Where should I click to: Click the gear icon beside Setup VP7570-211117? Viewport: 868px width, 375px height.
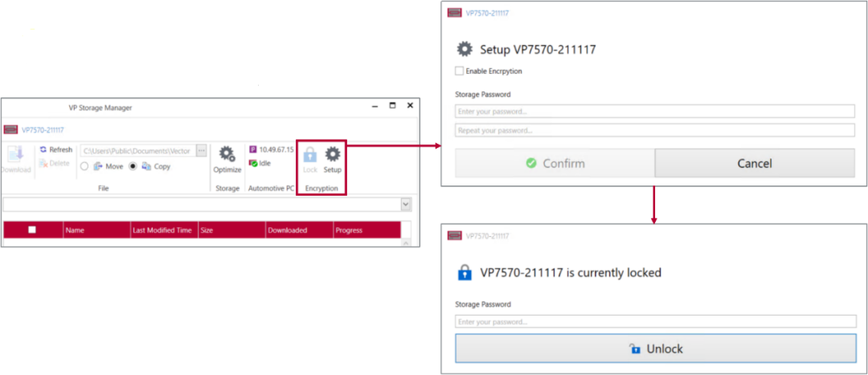coord(465,49)
